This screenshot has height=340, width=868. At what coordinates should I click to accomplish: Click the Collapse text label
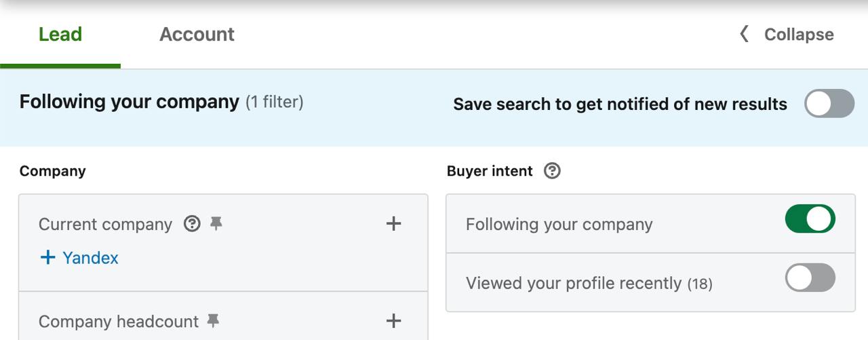799,35
